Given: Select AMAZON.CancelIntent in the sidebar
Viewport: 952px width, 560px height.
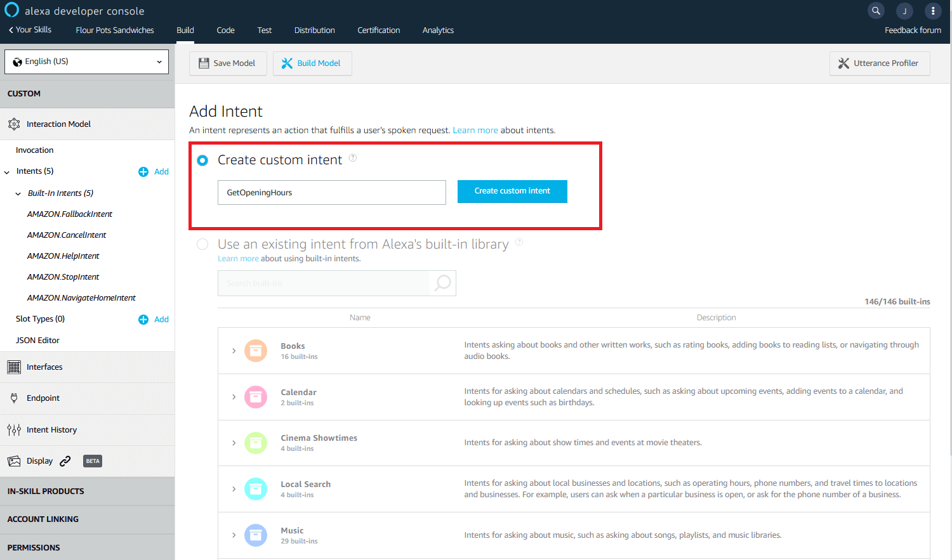Looking at the screenshot, I should [67, 235].
